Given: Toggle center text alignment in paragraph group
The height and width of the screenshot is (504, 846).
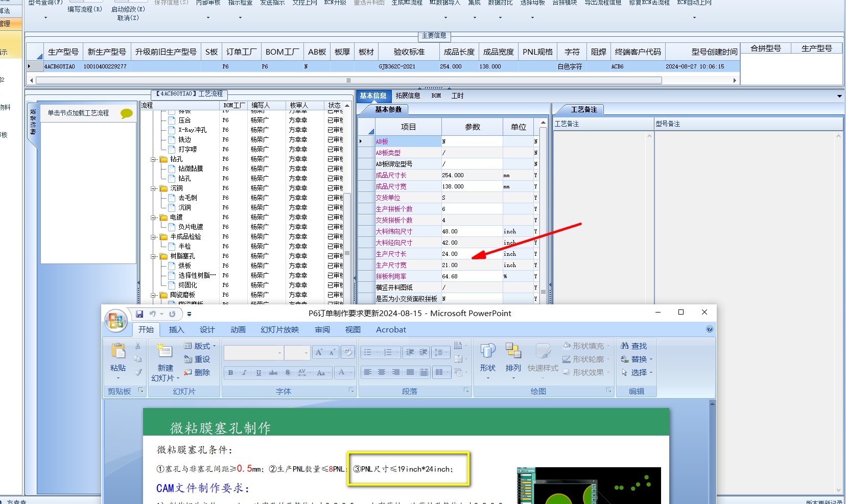Looking at the screenshot, I should [382, 372].
